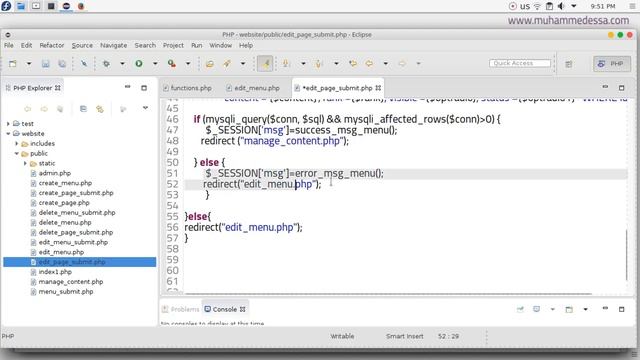Open the Refactor menu

coord(52,45)
